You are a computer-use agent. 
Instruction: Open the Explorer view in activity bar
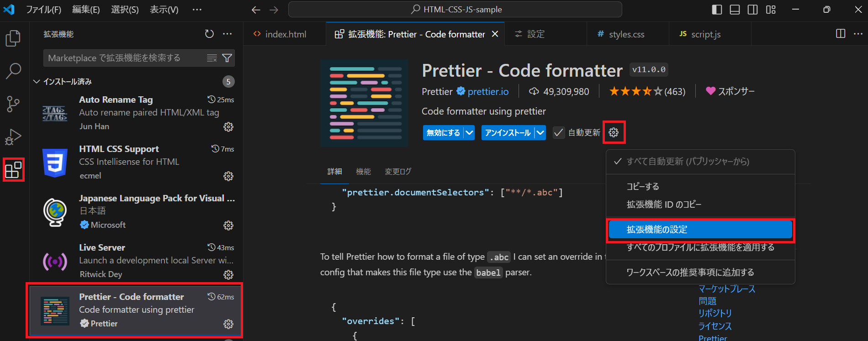(13, 38)
